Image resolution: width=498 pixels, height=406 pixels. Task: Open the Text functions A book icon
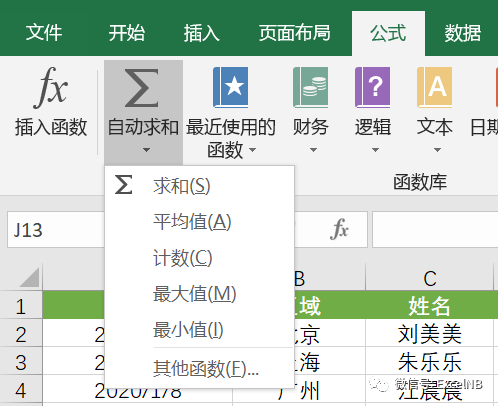(435, 87)
